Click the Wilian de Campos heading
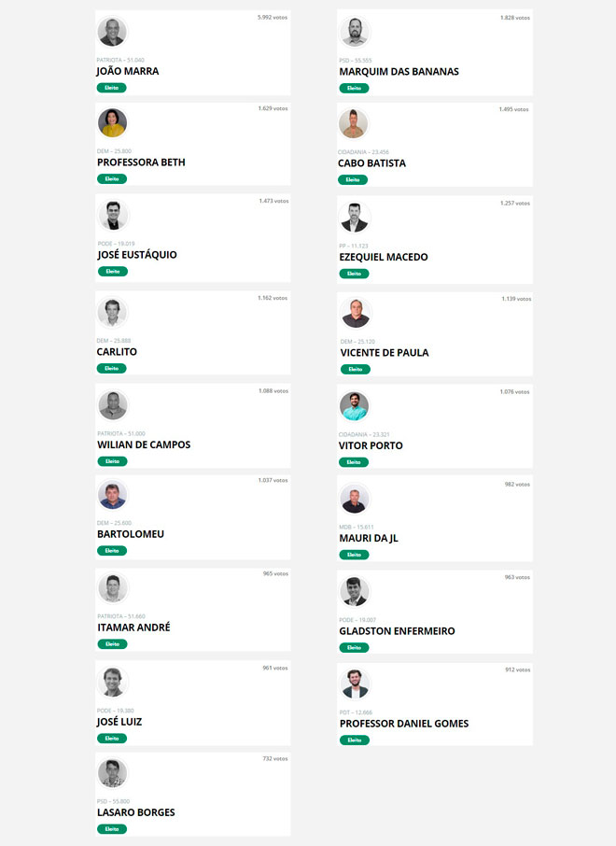 click(x=144, y=445)
